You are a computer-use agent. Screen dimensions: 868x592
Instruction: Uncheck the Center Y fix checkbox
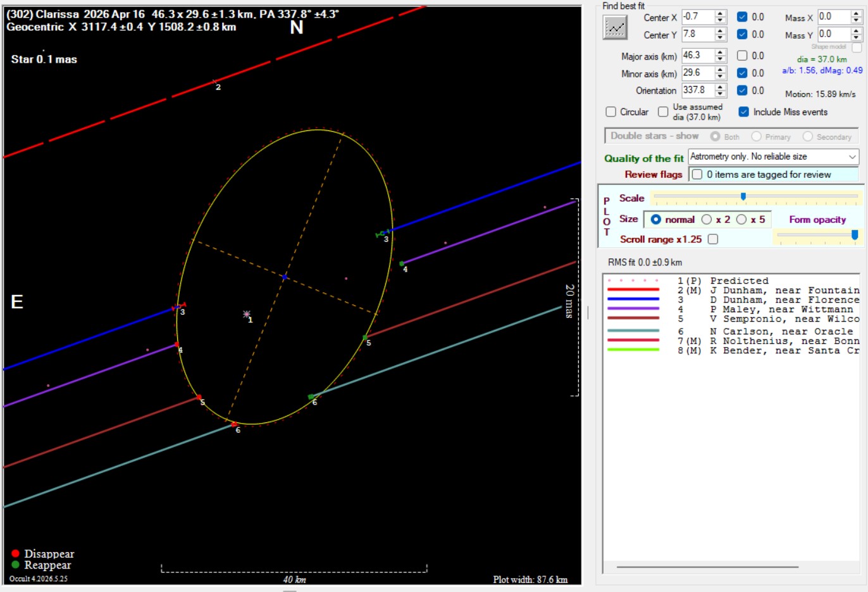tap(742, 34)
